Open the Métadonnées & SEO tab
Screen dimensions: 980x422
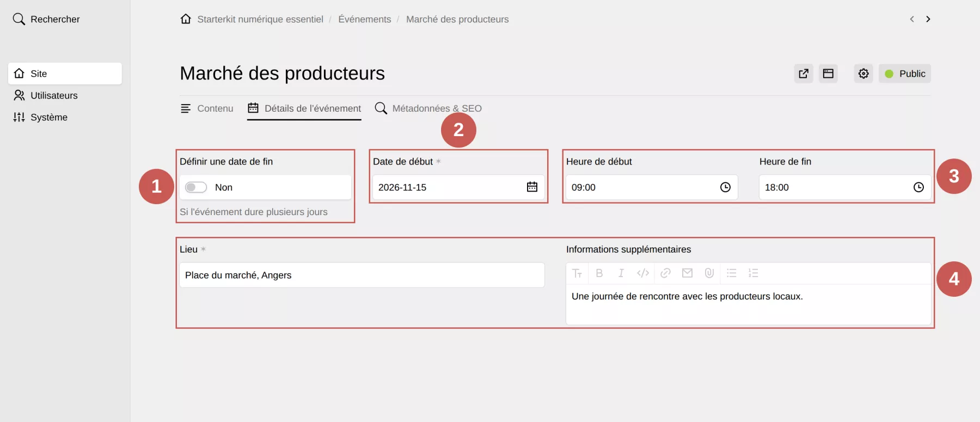(x=428, y=108)
